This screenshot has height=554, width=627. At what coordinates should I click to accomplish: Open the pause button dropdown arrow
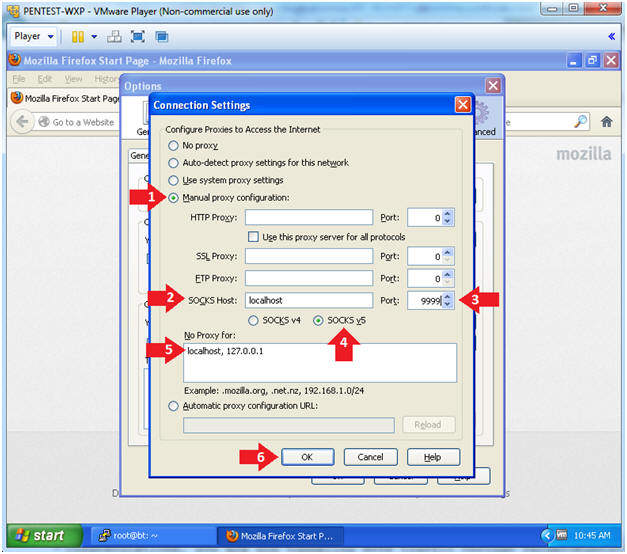(x=94, y=37)
